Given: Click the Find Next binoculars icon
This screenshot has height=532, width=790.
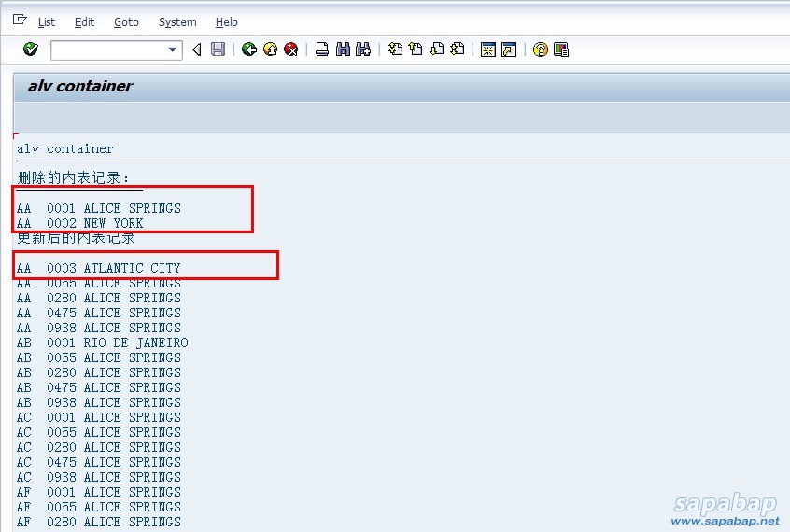Looking at the screenshot, I should coord(363,49).
